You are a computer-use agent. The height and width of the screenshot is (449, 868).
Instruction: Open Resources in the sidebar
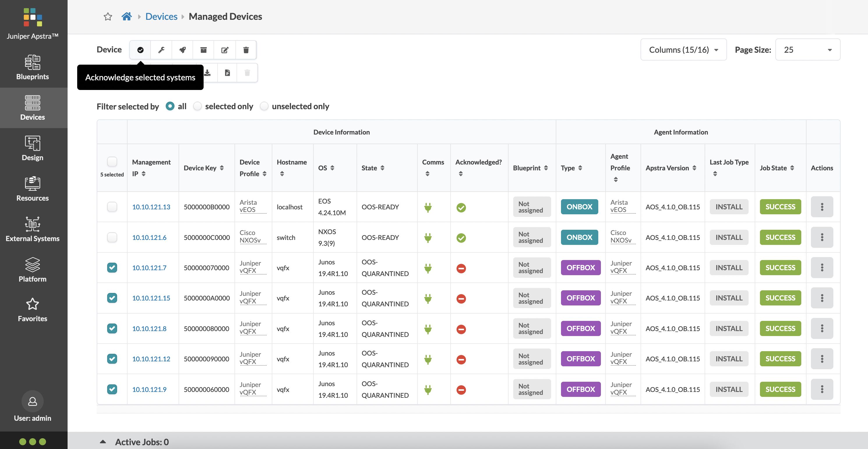(33, 189)
